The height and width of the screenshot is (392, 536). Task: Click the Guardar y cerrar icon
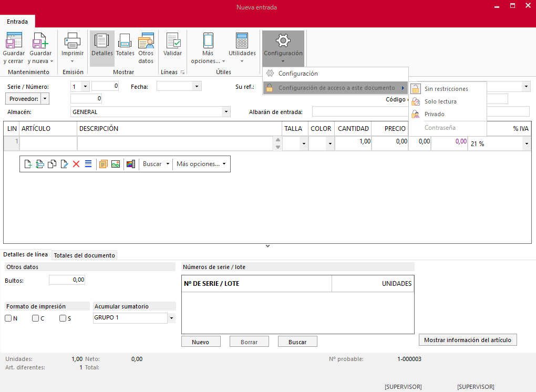(x=14, y=40)
